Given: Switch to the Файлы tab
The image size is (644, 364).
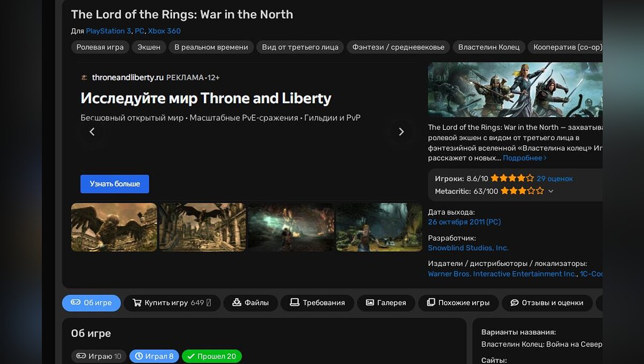Looking at the screenshot, I should pyautogui.click(x=251, y=303).
